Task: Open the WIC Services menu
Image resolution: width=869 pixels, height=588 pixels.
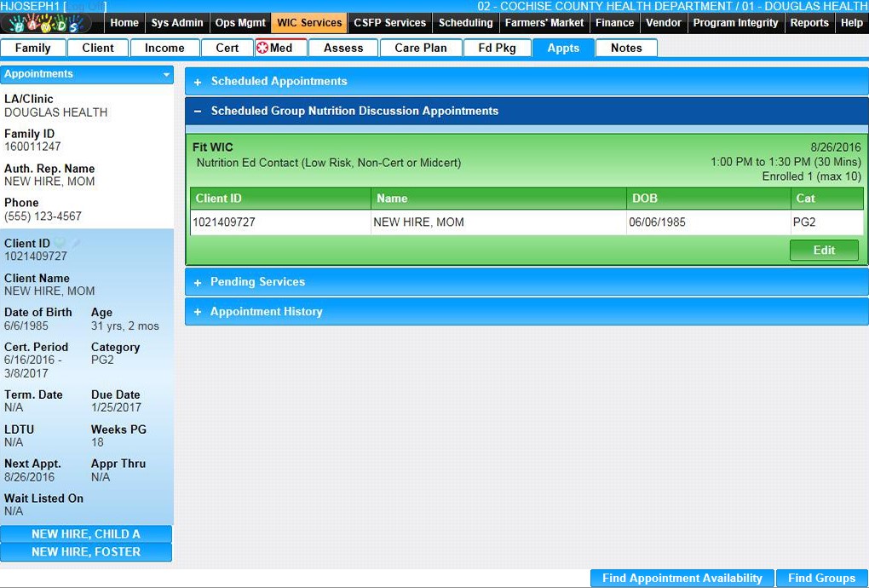Action: pos(309,23)
